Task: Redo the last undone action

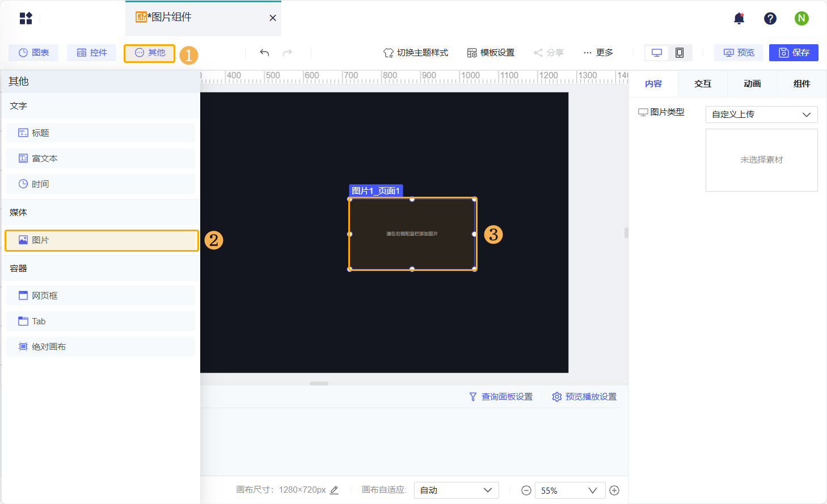Action: [x=288, y=53]
